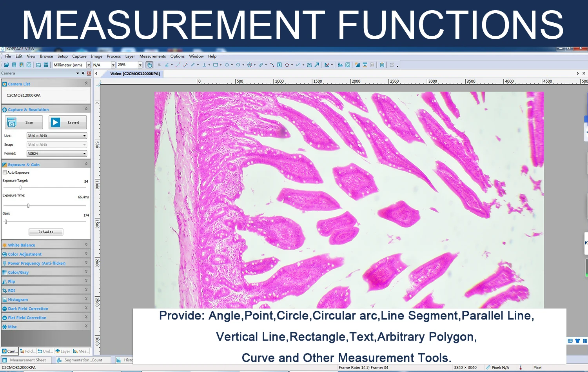Click the Browse folder image icon
Viewport: 588px width, 372px height.
[x=38, y=65]
